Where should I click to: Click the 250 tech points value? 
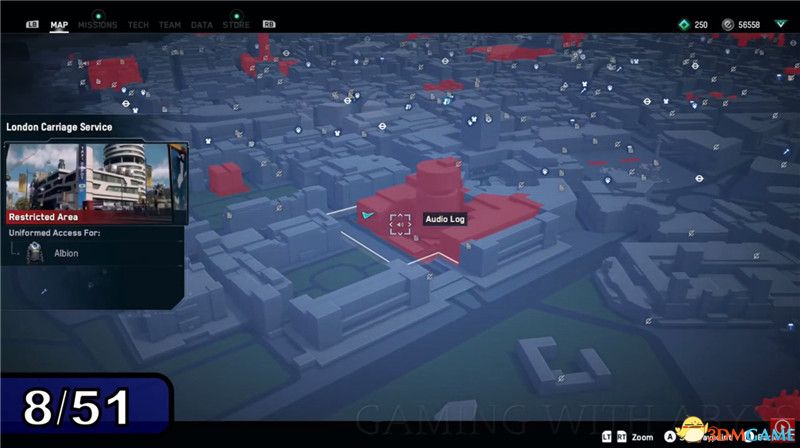point(701,24)
